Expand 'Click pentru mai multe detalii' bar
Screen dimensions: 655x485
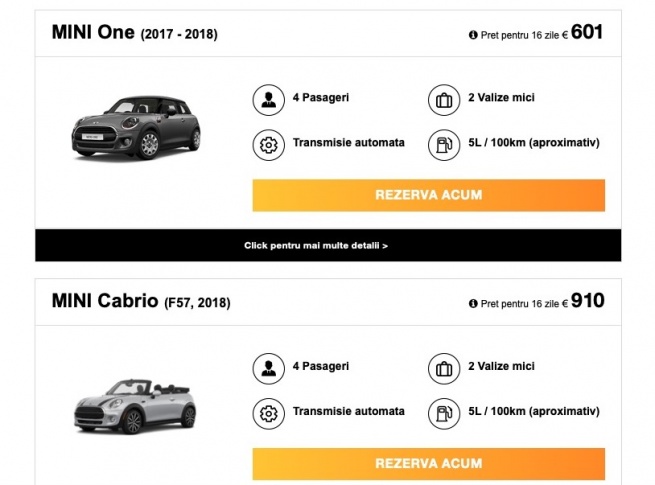(316, 245)
